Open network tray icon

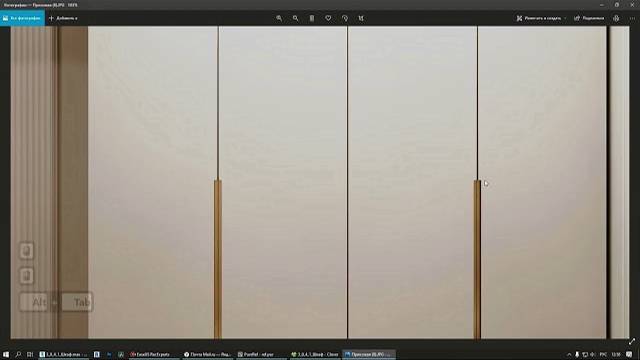click(584, 355)
